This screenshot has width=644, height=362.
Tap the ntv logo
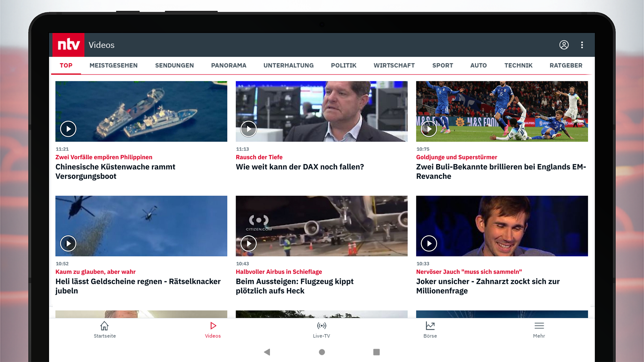68,45
